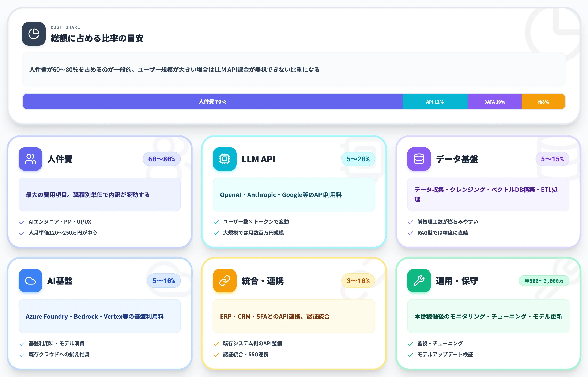Click the database icon on データ基盤 card
Viewport: 588px width, 377px height.
click(x=419, y=159)
